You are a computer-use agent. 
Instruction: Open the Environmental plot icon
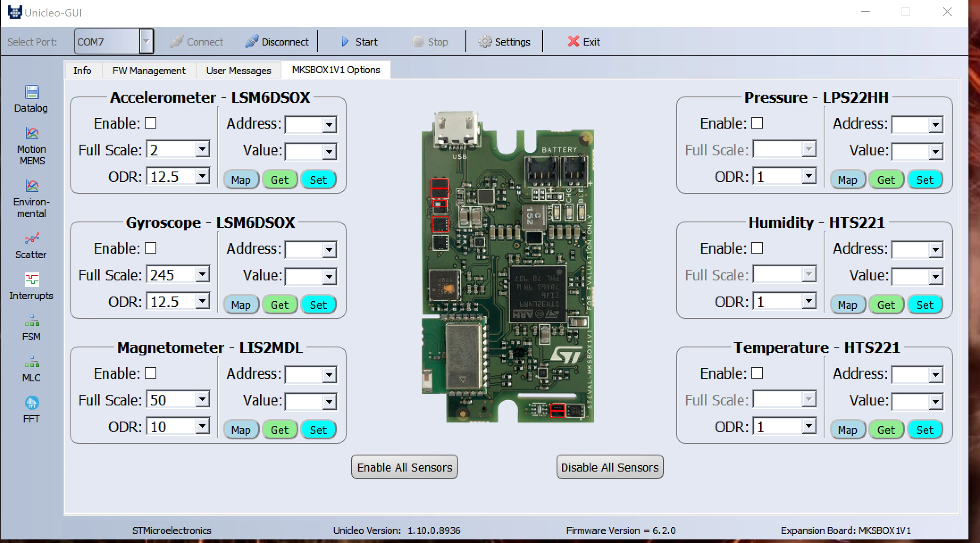pos(32,186)
